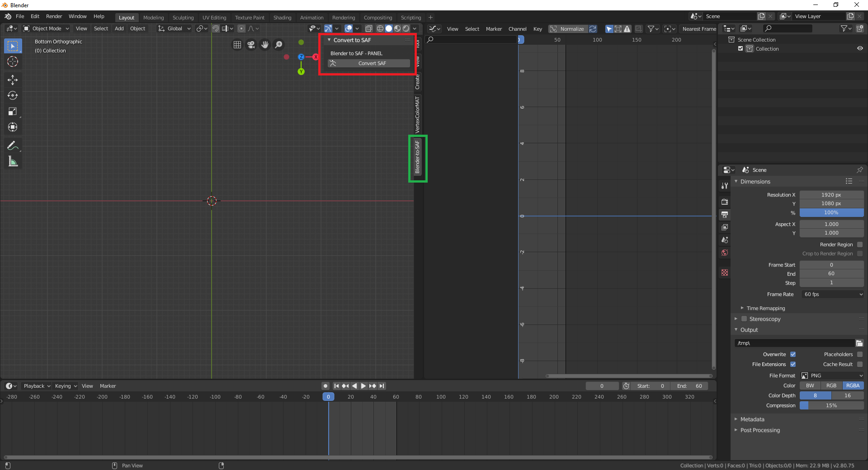The width and height of the screenshot is (868, 470).
Task: Open the Texture properties checker tab
Action: coord(725,273)
